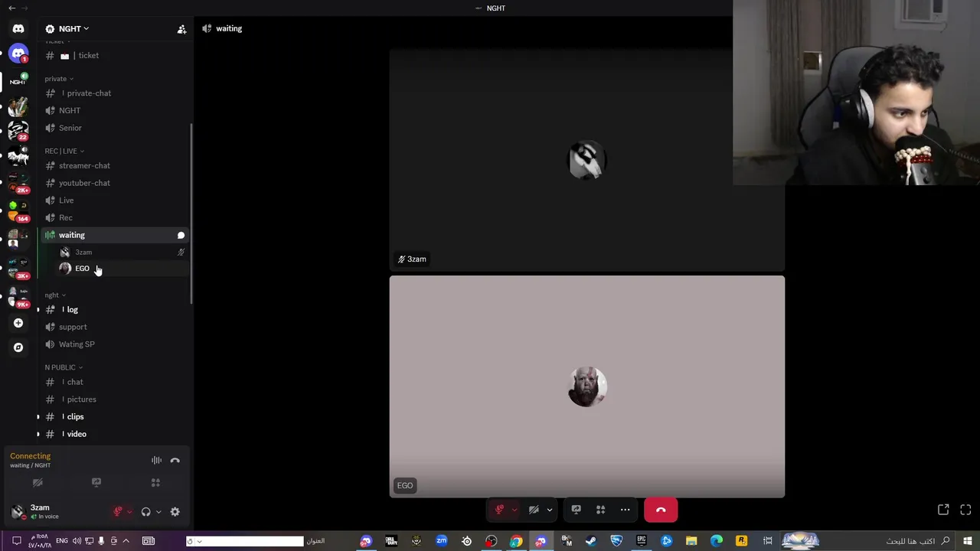Open taskbar address field dropdown arrow
Screen dimensions: 980x551
coord(198,541)
